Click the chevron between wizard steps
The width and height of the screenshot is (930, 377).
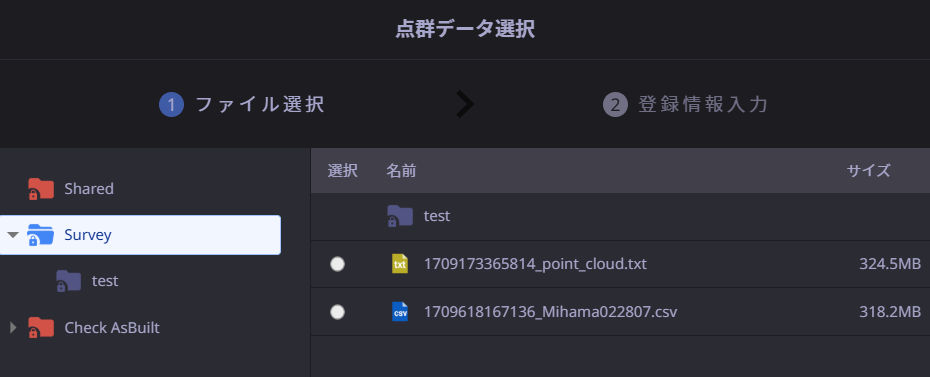[465, 104]
